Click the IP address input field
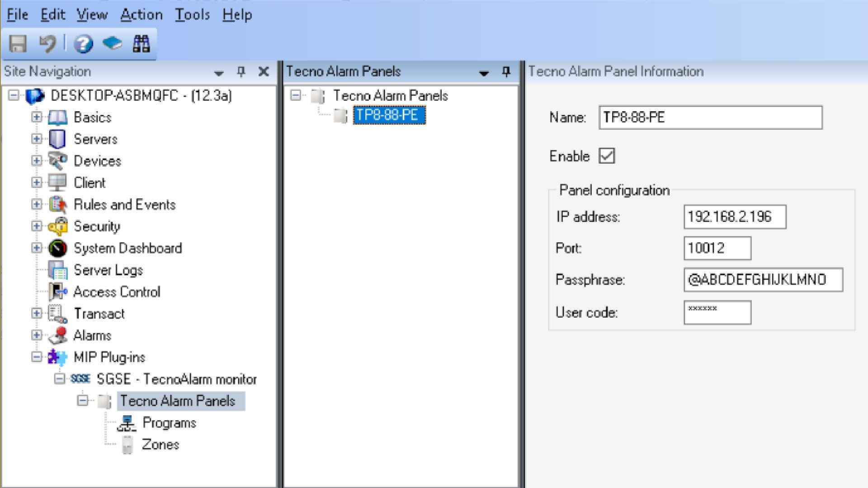Image resolution: width=868 pixels, height=488 pixels. [x=735, y=216]
